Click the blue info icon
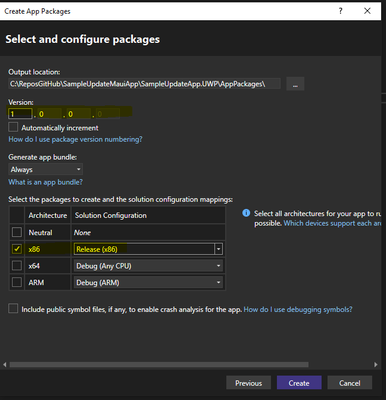This screenshot has width=386, height=400. click(x=246, y=213)
